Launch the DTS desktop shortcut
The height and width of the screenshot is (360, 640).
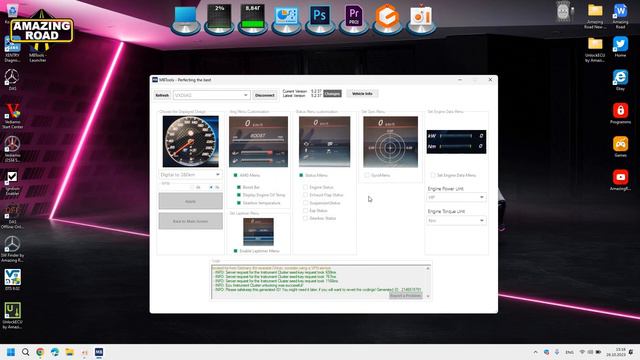pos(12,279)
